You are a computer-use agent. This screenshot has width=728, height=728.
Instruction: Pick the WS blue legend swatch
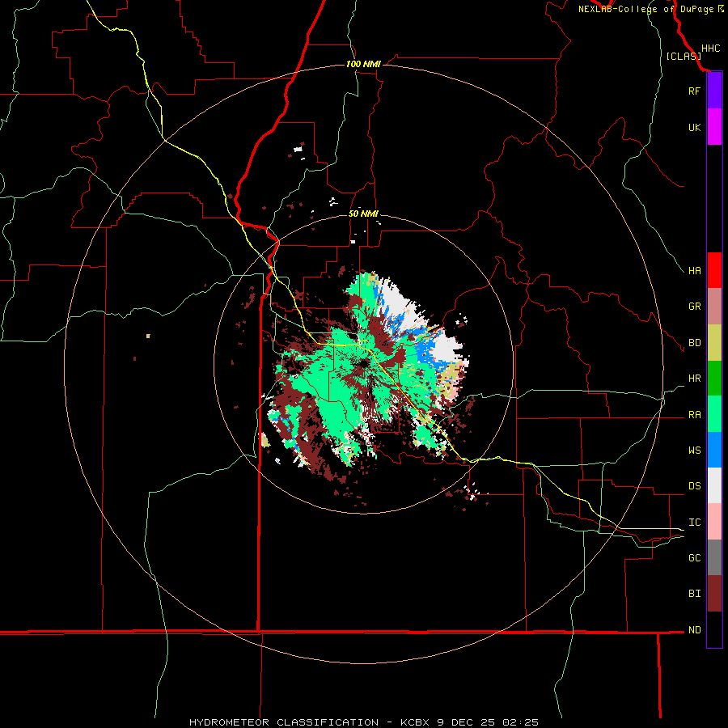pyautogui.click(x=714, y=450)
